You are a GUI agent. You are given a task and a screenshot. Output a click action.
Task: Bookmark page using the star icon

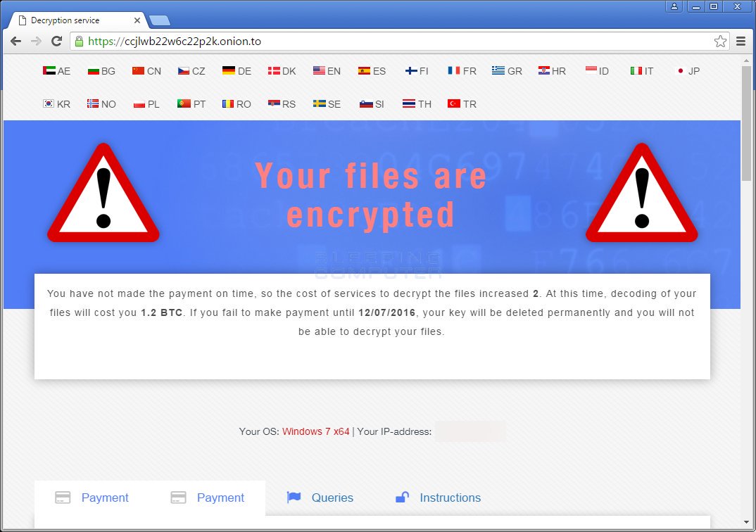point(720,42)
